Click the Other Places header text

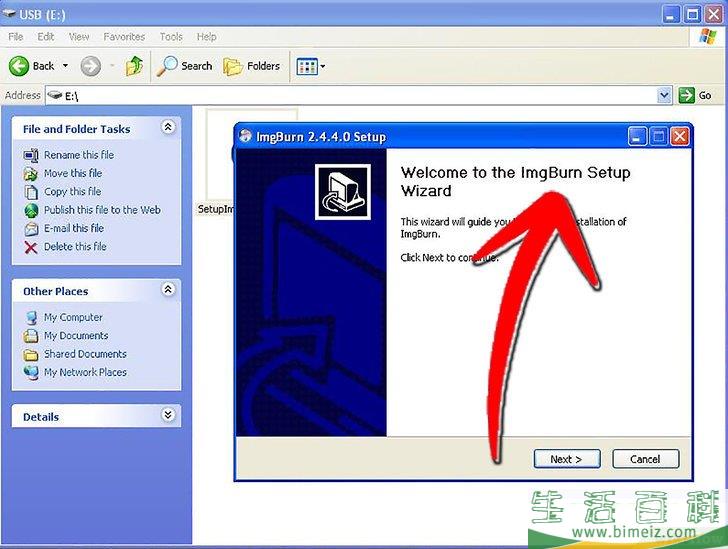56,291
